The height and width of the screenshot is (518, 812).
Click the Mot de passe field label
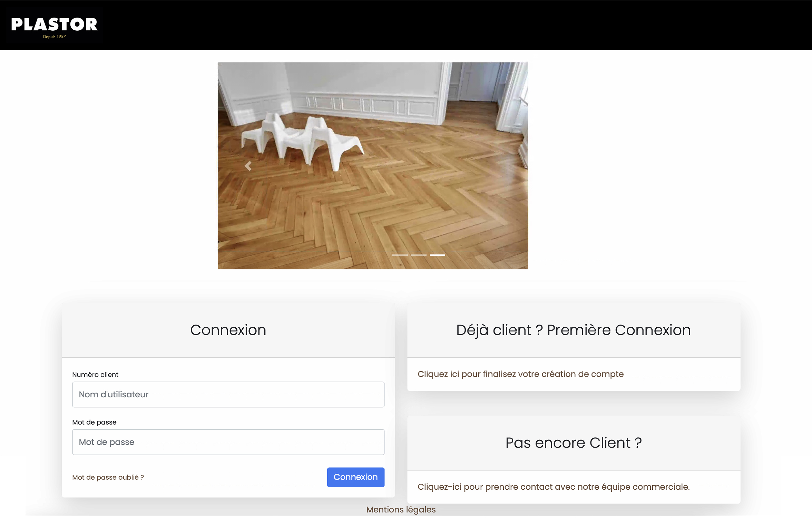point(94,422)
